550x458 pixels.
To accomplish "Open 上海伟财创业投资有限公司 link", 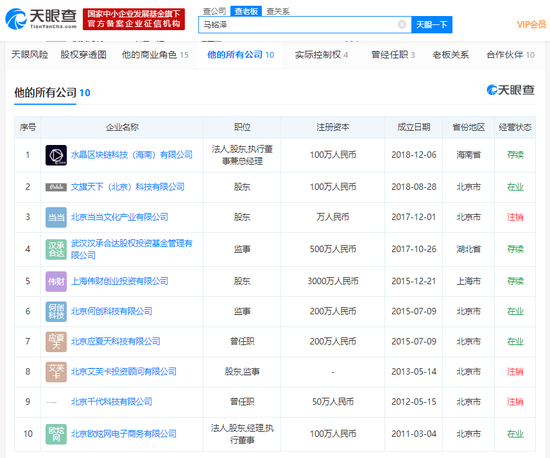I will pyautogui.click(x=120, y=281).
